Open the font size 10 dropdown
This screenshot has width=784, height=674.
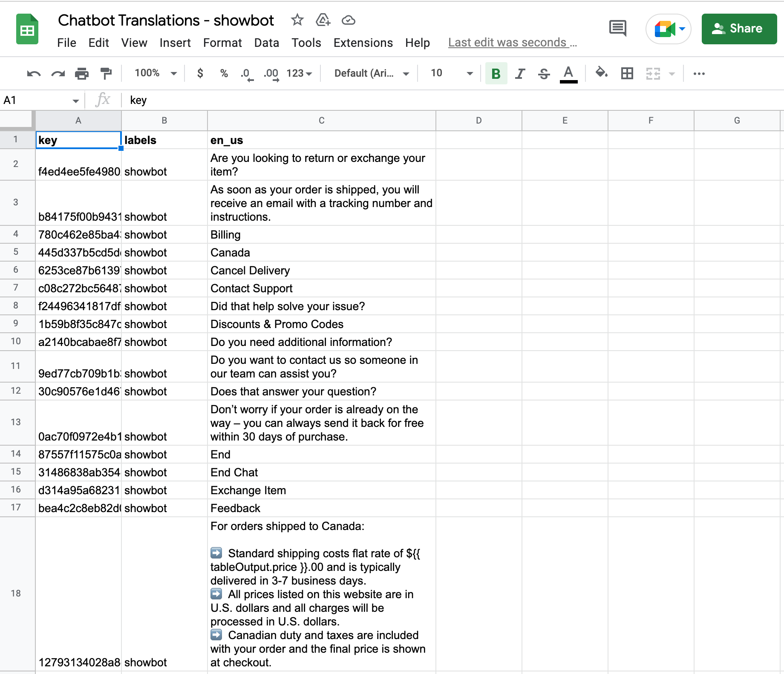click(451, 73)
